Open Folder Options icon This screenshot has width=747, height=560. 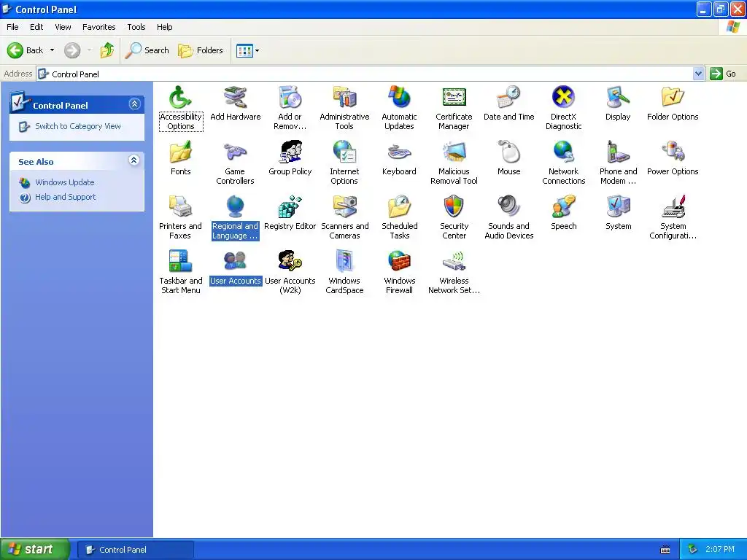673,98
